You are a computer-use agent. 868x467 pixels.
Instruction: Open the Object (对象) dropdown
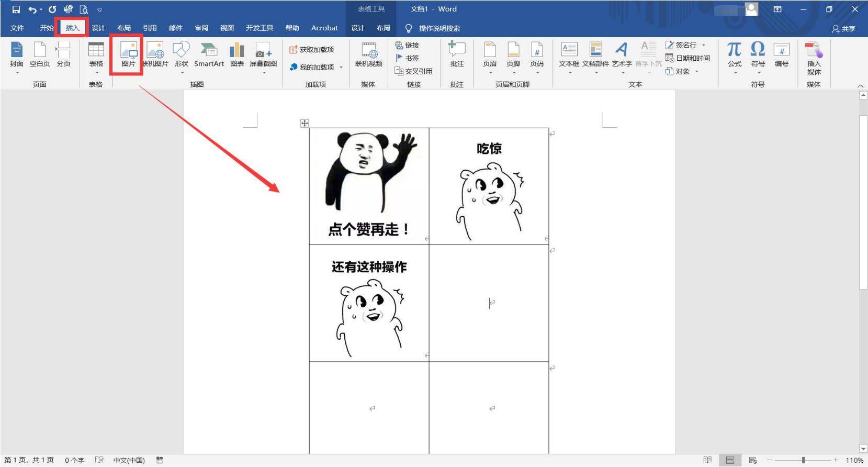[682, 71]
